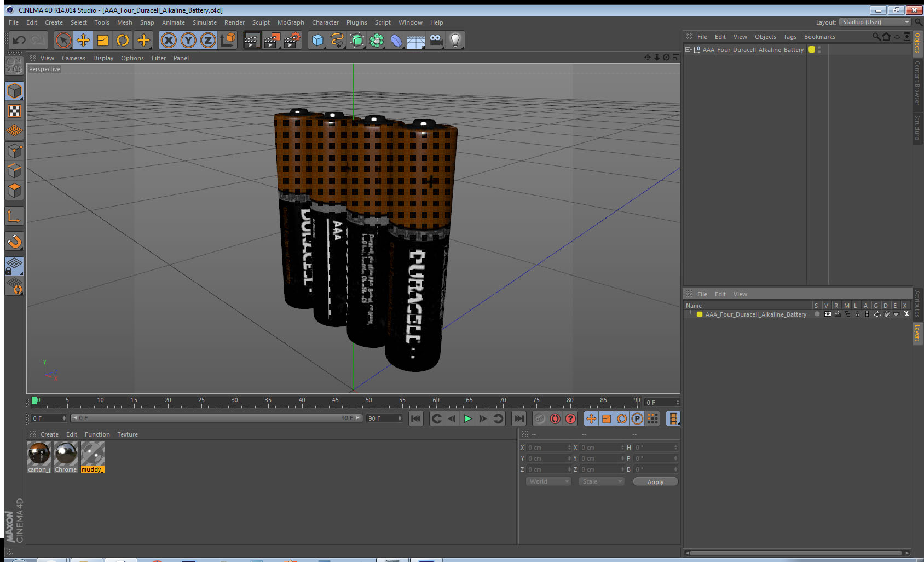Screen dimensions: 924x562
Task: Activate the Rotate tool in top toolbar
Action: [123, 40]
